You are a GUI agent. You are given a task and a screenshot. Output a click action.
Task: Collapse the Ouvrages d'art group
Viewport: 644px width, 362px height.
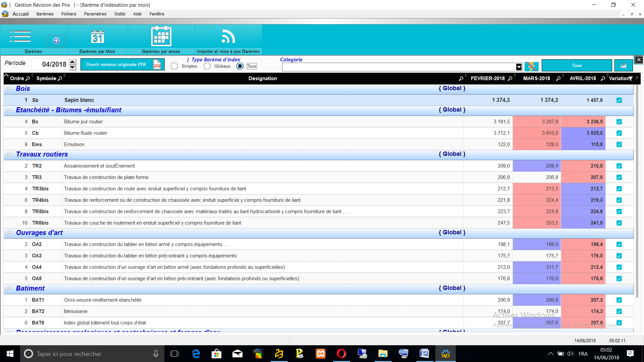(9, 233)
